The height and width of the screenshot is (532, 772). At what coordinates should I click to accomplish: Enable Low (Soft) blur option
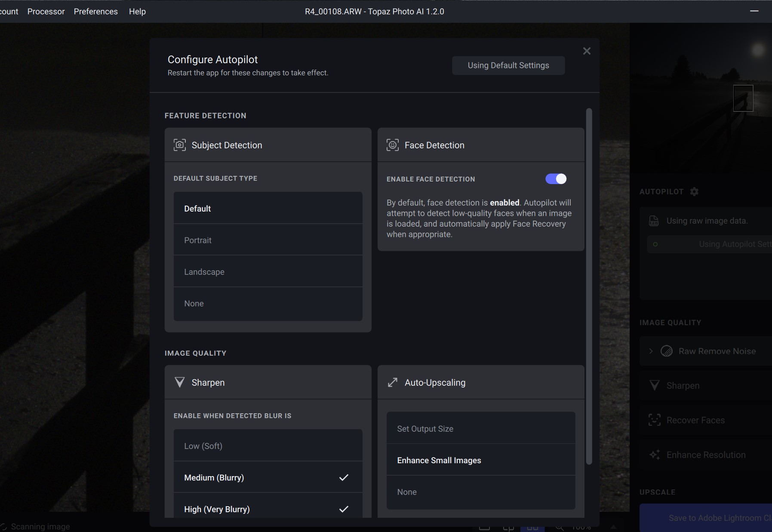(268, 446)
